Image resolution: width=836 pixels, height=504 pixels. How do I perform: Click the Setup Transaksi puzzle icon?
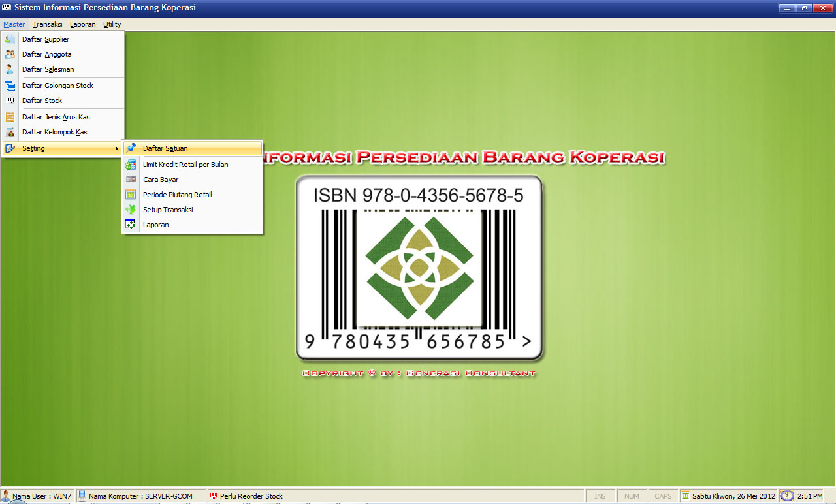131,210
